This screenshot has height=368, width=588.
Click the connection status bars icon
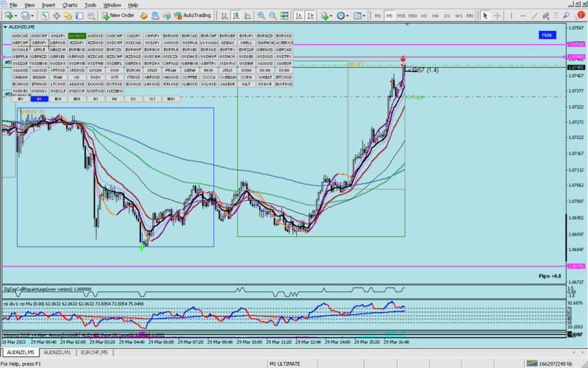pos(531,364)
